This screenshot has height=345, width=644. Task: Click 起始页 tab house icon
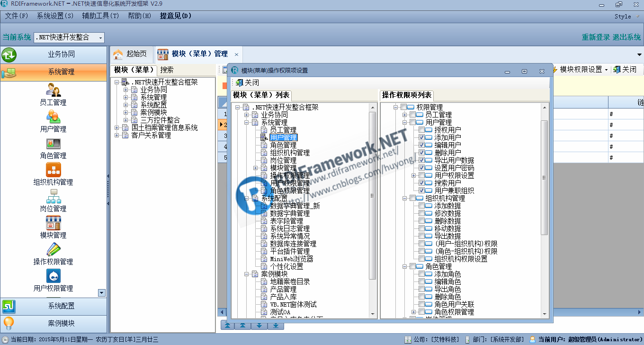pyautogui.click(x=118, y=54)
